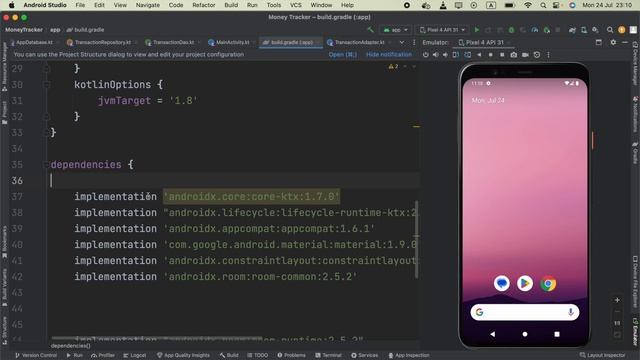Open the VCS menu

(296, 5)
